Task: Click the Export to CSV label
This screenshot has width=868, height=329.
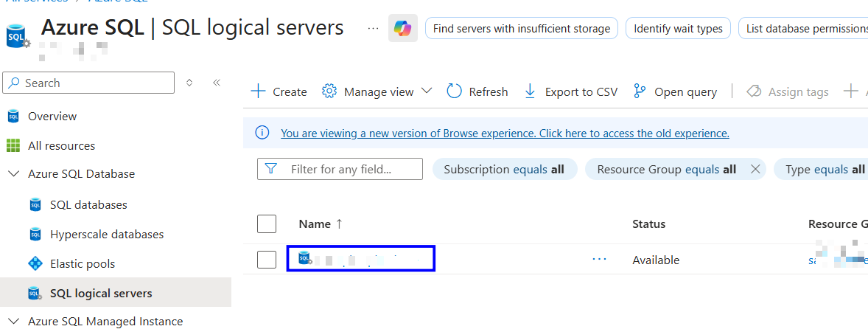Action: click(581, 92)
